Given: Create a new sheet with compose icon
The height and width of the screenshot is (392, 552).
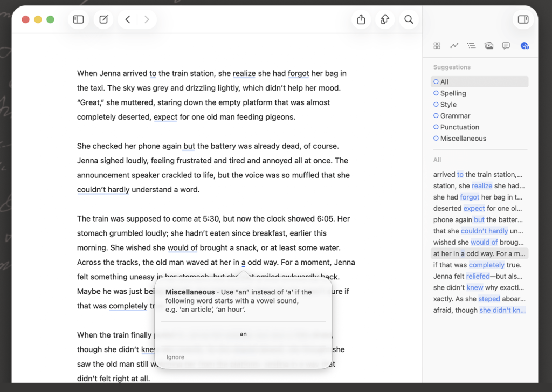Looking at the screenshot, I should (x=103, y=20).
